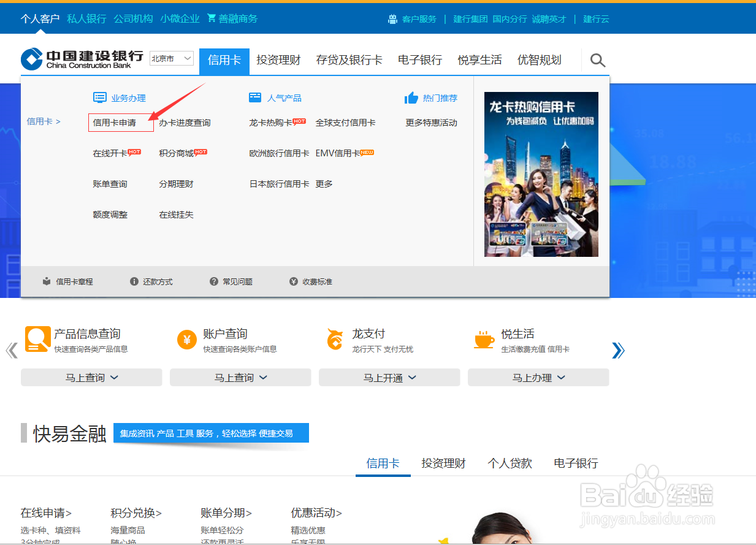Open 国内分行 top link
The image size is (756, 545).
click(x=510, y=19)
